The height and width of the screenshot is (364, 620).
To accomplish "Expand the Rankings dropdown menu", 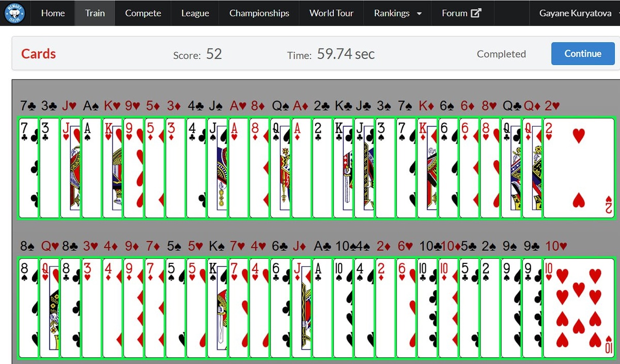I will click(x=398, y=13).
